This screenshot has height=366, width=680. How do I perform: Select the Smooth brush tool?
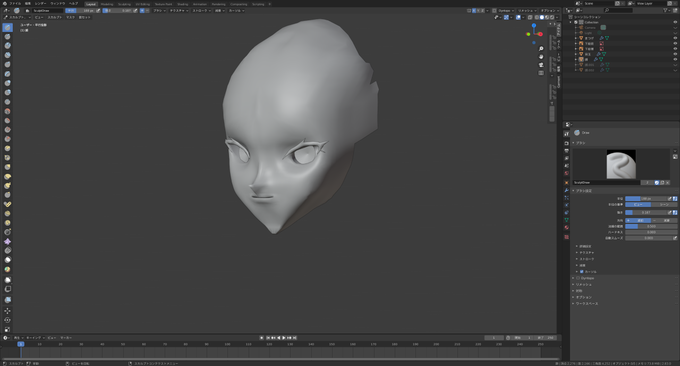[x=7, y=111]
